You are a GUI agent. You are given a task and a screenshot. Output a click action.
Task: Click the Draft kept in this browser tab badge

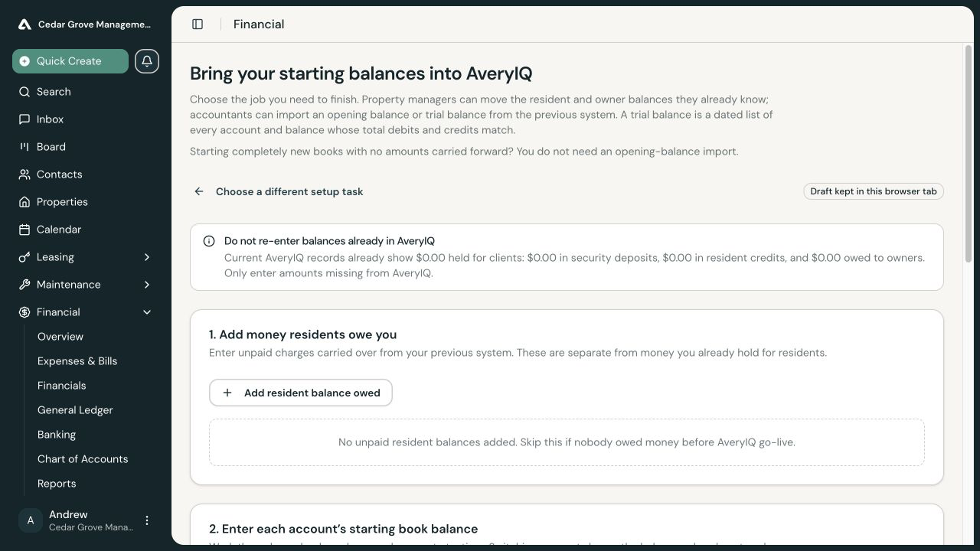coord(874,191)
